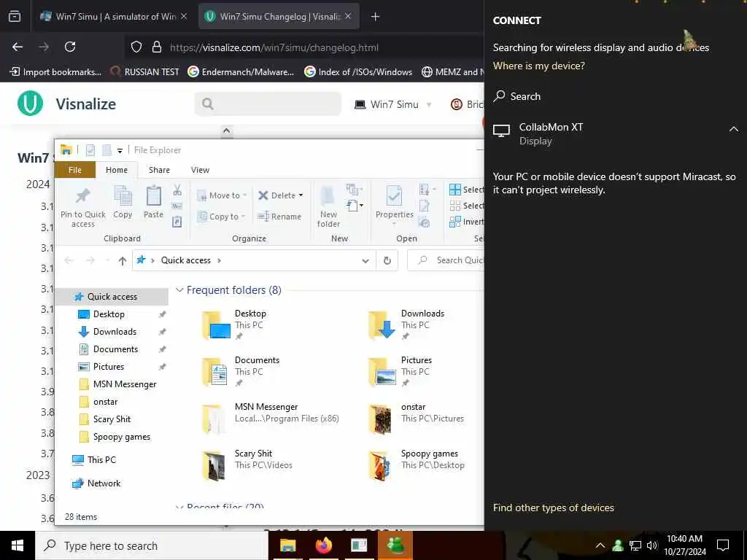Click the browser back arrow
This screenshot has width=747, height=560.
click(18, 47)
